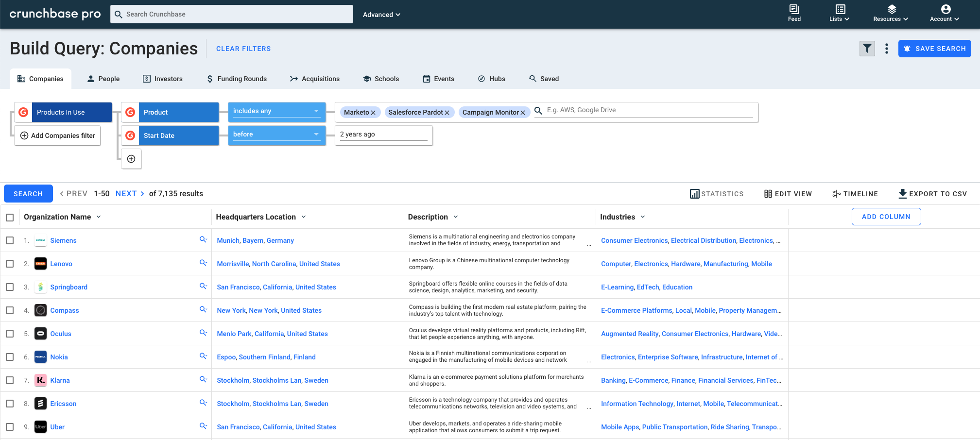Viewport: 980px width, 440px height.
Task: Go to Next results page
Action: 130,194
